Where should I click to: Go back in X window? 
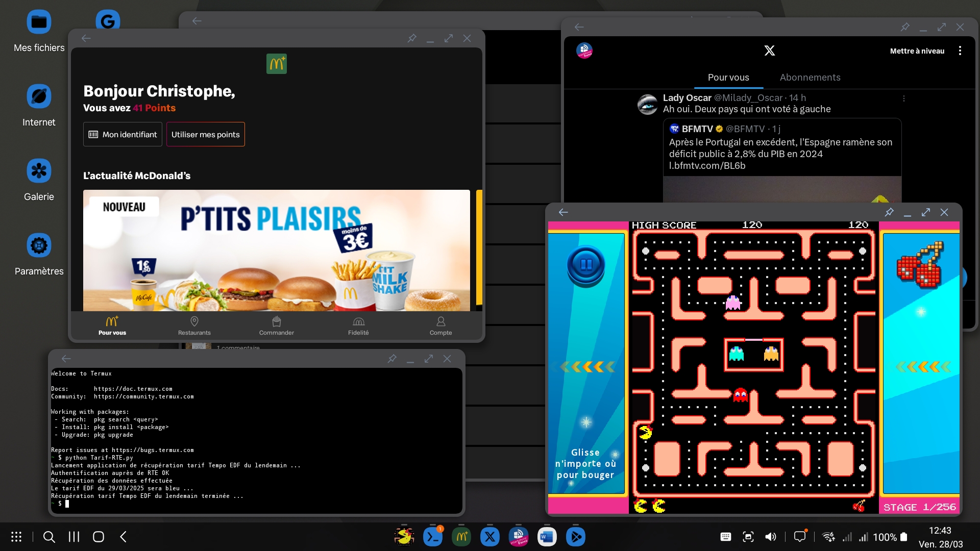point(579,27)
